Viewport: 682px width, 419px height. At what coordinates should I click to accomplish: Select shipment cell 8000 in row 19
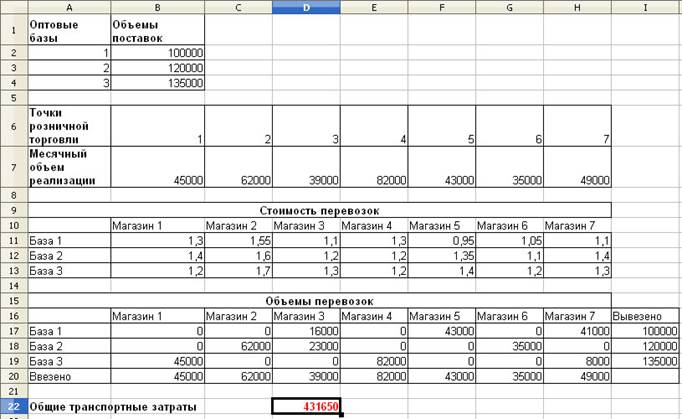pos(577,361)
